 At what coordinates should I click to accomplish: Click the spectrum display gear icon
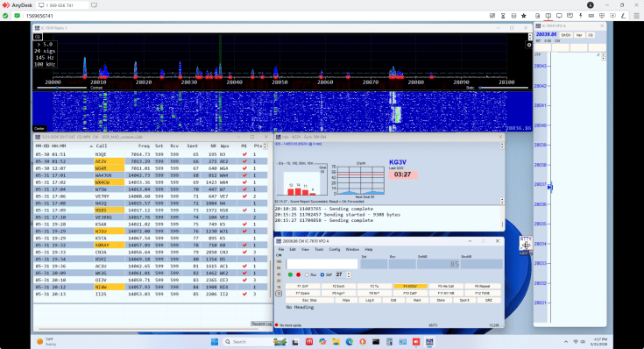coord(529,45)
